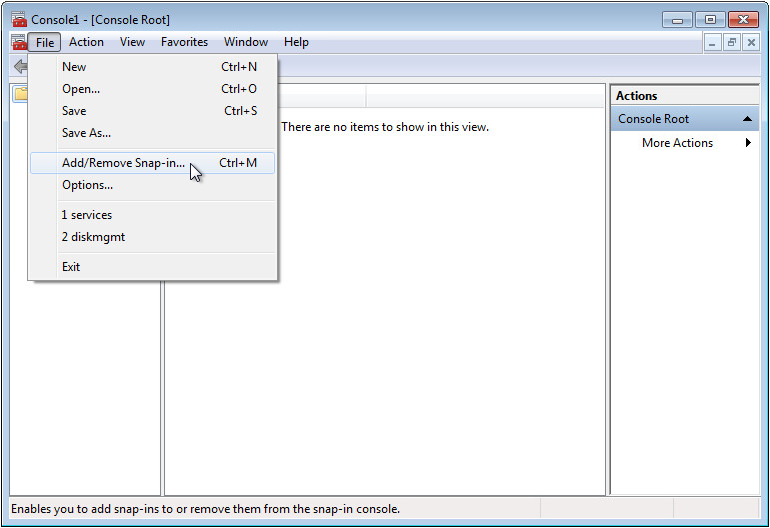Viewport: 770px width, 528px height.
Task: Open the File menu
Action: (45, 42)
